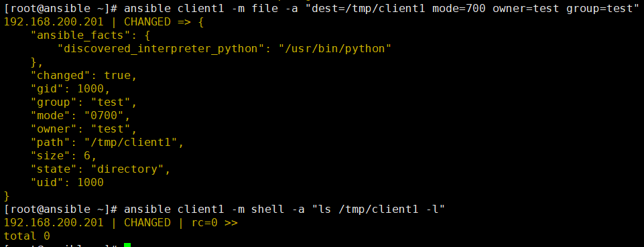644x247 pixels.
Task: Click the closing brace of the JSON output
Action: click(x=6, y=195)
